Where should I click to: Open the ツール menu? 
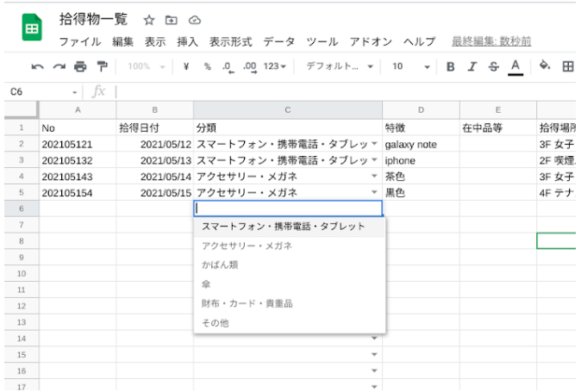coord(322,41)
